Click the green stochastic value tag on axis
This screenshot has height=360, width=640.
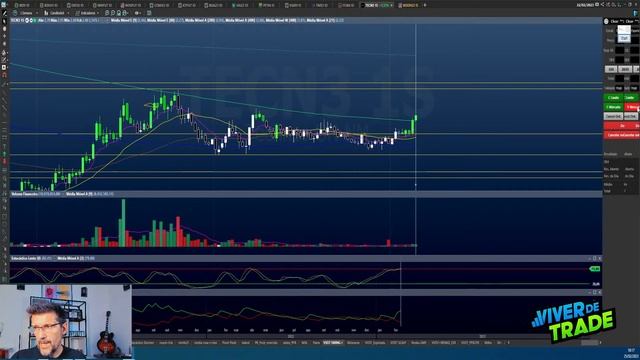point(595,269)
